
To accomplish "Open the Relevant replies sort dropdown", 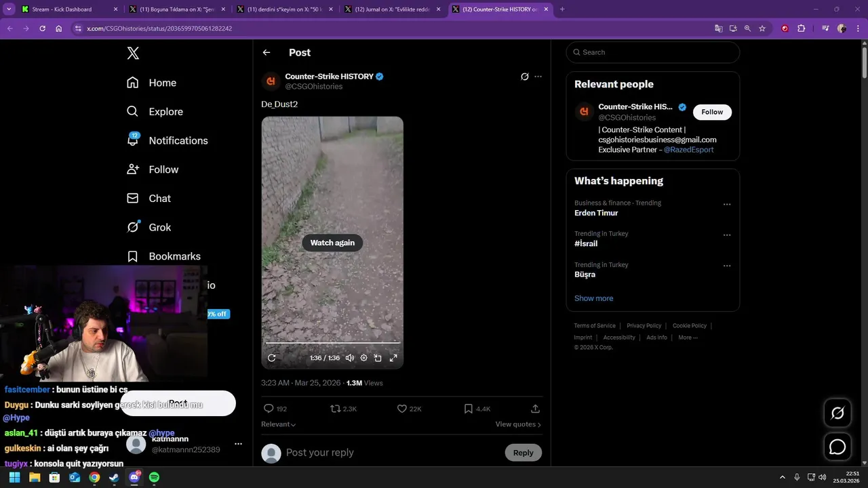I will pos(279,424).
